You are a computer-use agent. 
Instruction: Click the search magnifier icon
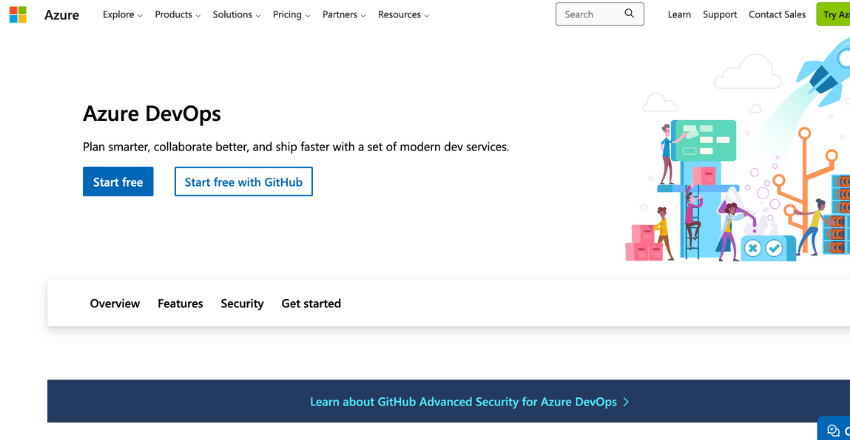629,14
